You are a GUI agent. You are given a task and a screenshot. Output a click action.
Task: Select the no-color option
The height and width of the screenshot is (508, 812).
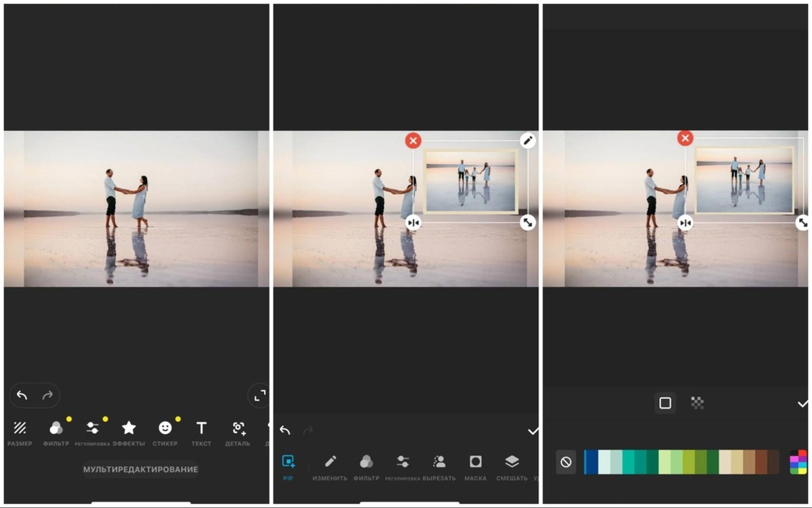(x=566, y=462)
